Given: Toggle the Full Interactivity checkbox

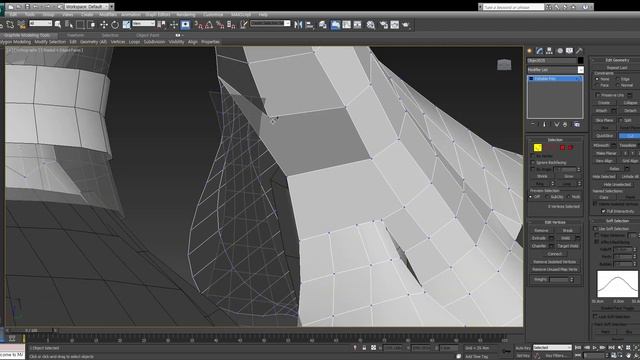Looking at the screenshot, I should pos(603,211).
